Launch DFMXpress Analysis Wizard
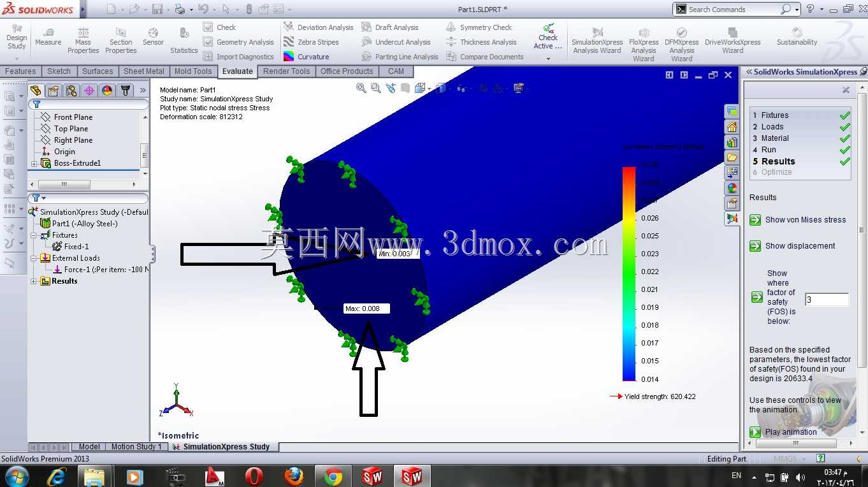 [x=681, y=44]
